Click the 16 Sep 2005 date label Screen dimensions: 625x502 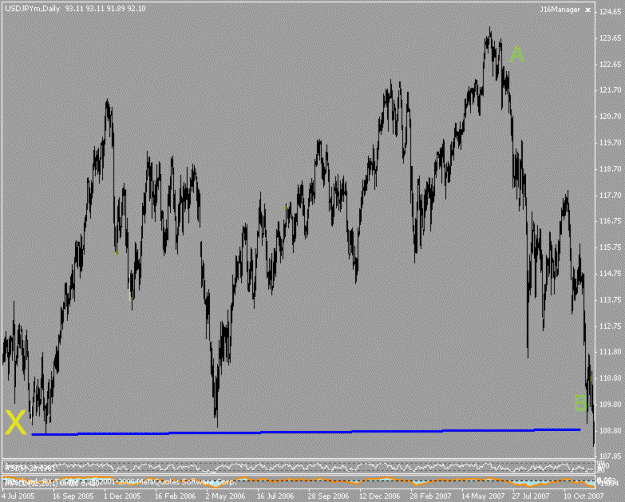coord(73,496)
